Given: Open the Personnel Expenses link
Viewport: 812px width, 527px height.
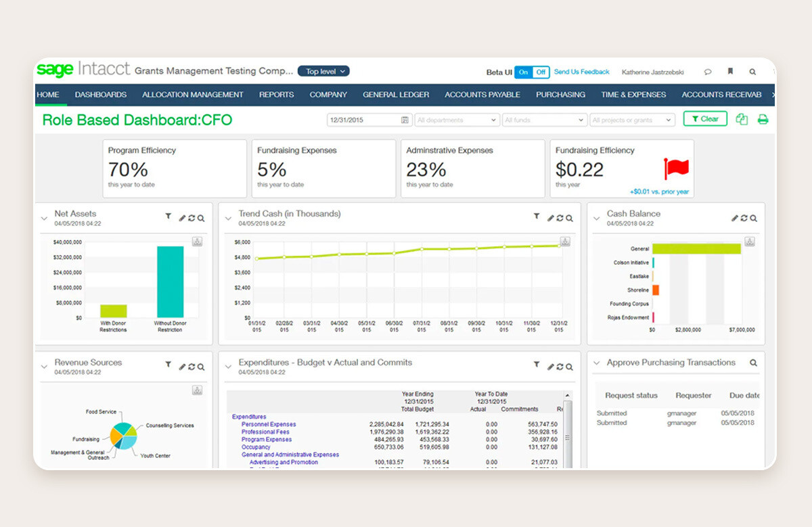Looking at the screenshot, I should [x=269, y=424].
